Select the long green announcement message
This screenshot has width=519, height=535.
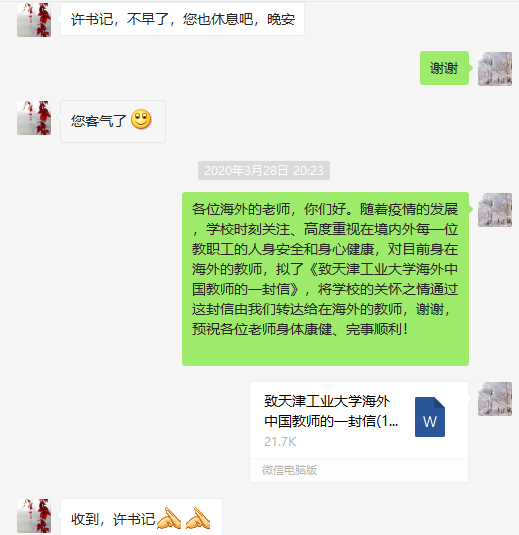click(x=325, y=279)
